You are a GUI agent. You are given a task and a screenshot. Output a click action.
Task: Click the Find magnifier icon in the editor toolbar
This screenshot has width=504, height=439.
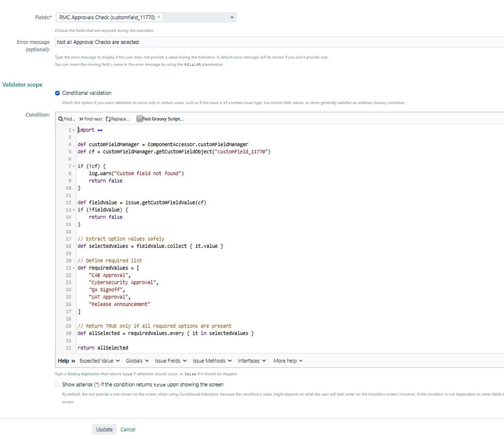coord(61,119)
